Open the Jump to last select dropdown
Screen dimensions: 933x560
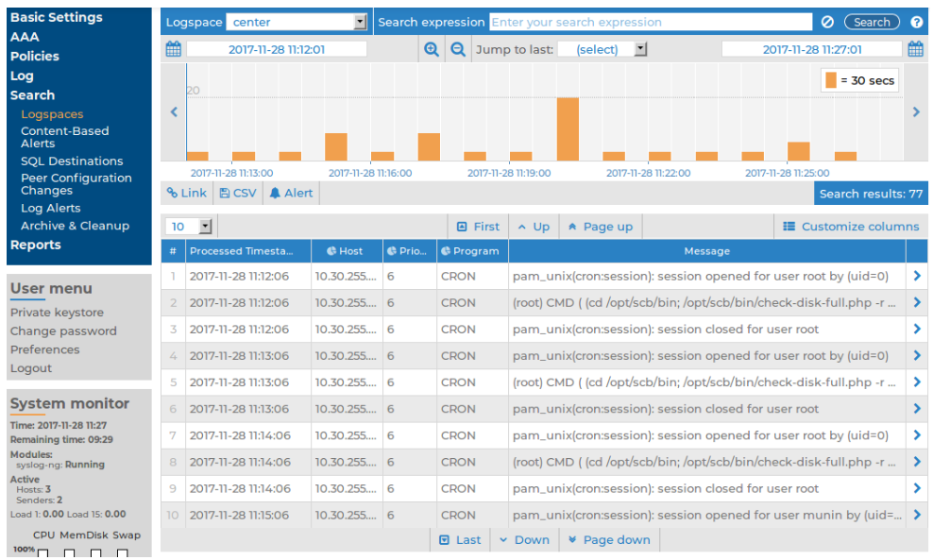click(x=602, y=49)
